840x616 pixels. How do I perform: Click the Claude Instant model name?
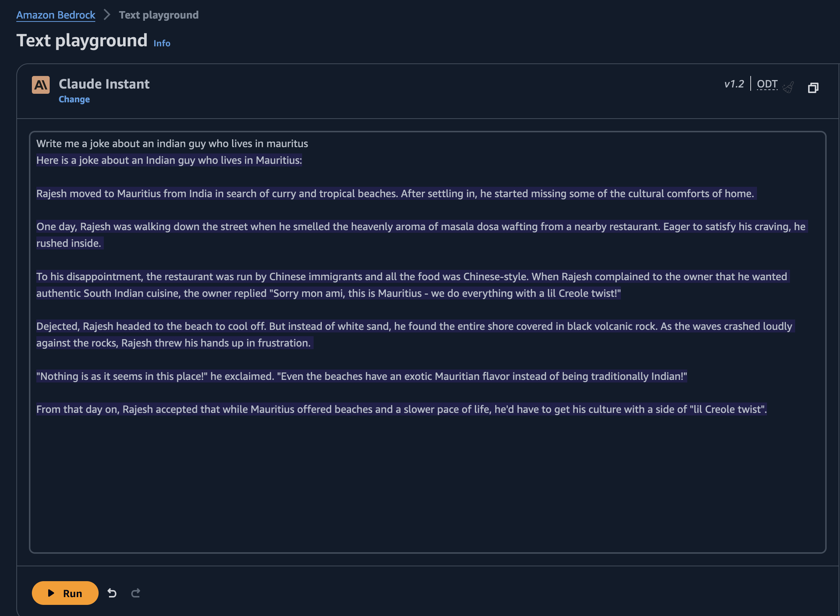click(x=104, y=84)
